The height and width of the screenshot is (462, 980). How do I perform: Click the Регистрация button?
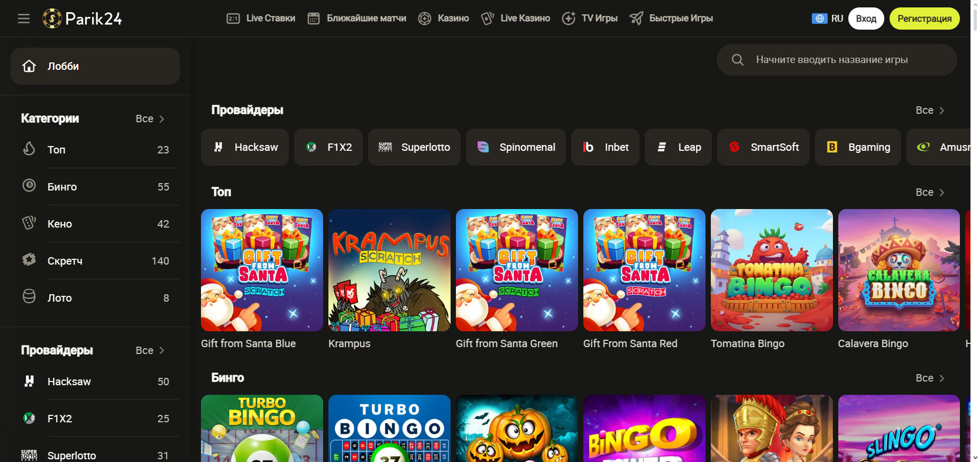coord(924,19)
